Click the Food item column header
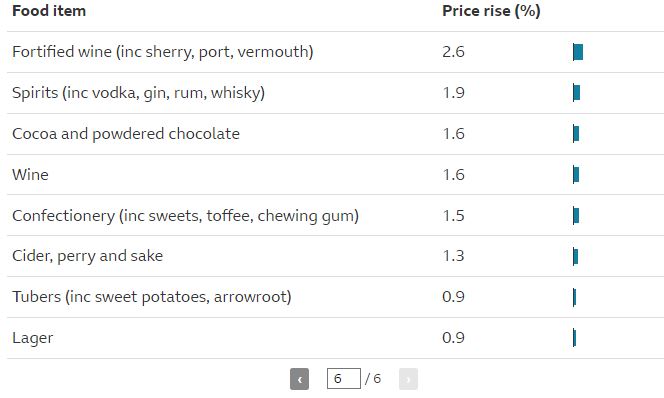This screenshot has height=398, width=664. pyautogui.click(x=49, y=11)
